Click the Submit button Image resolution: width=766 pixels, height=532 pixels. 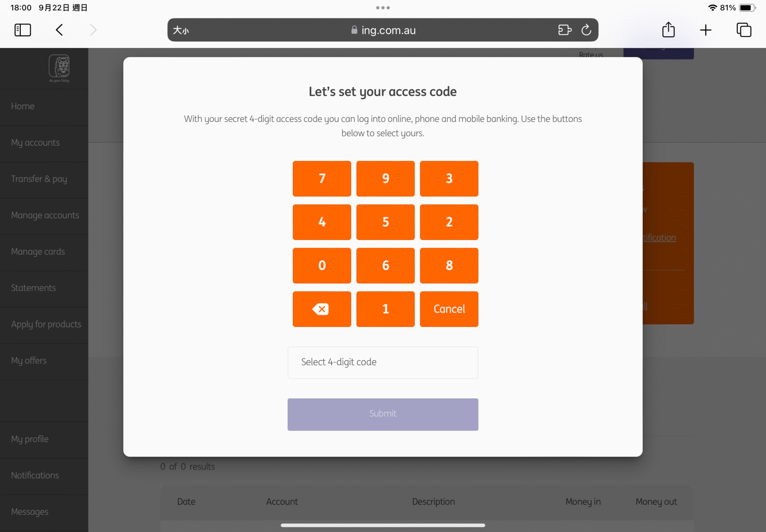coord(383,414)
